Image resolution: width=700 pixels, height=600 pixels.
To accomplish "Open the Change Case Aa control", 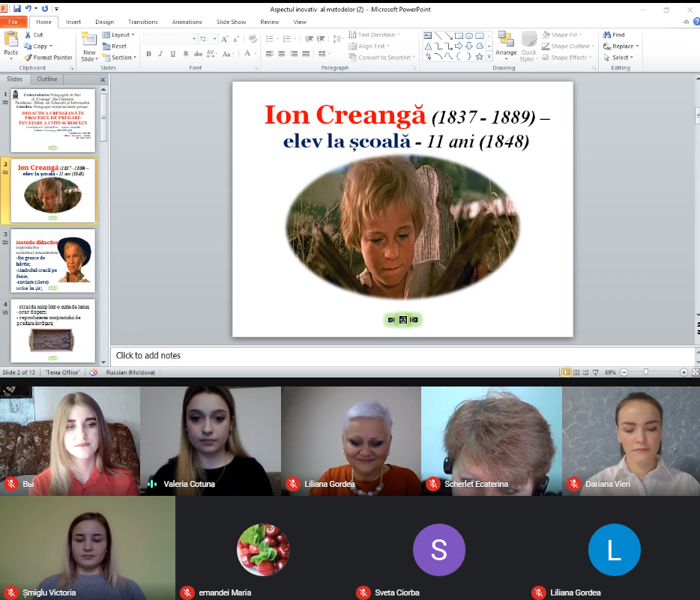I will pos(227,54).
